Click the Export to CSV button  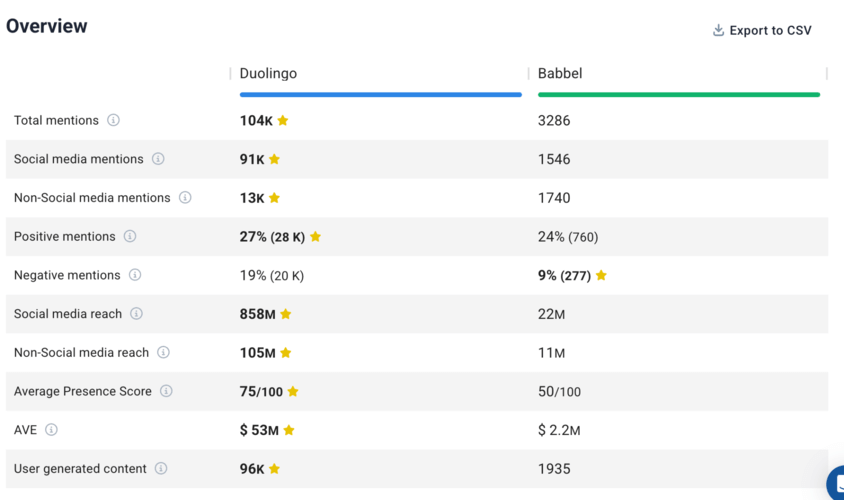762,30
